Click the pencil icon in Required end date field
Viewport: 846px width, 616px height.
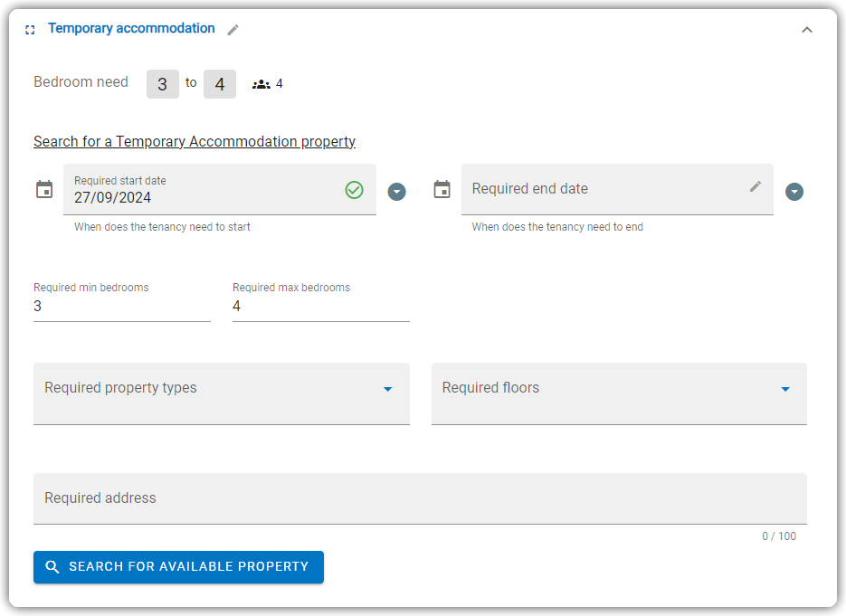tap(756, 186)
